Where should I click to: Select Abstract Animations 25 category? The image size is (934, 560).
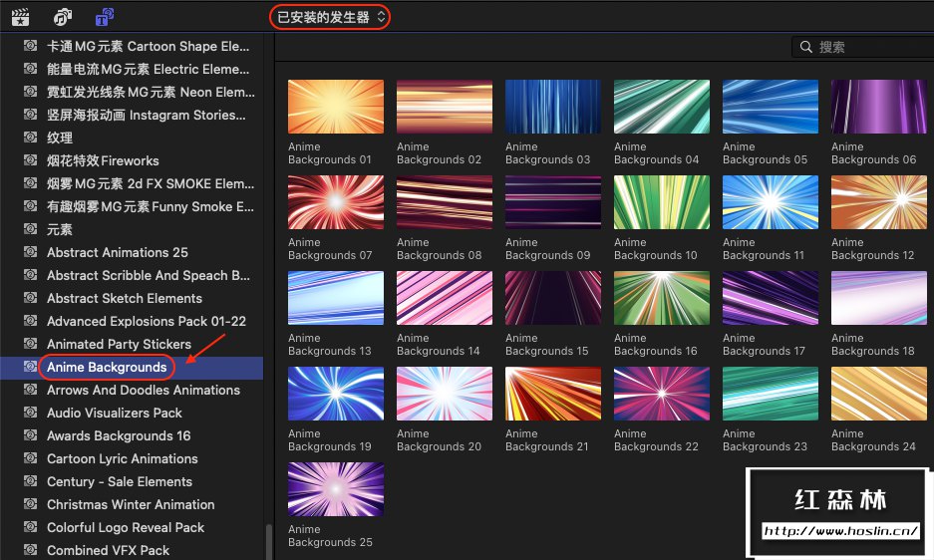132,252
